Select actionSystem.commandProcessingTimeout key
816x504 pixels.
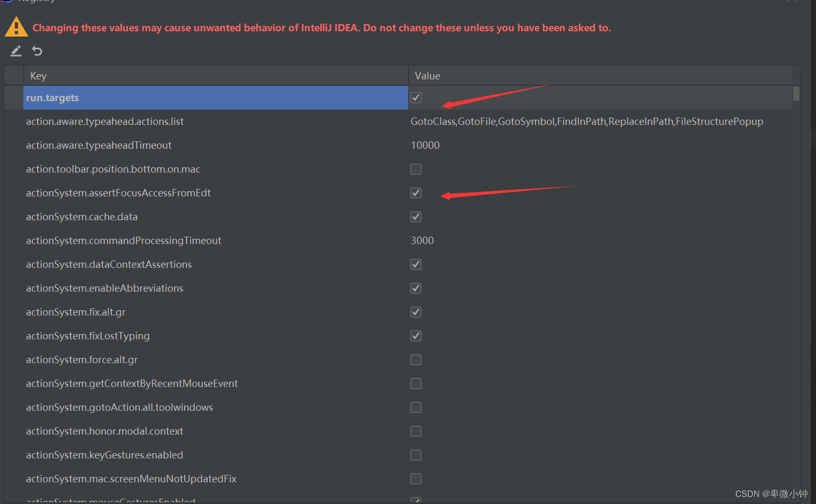(x=123, y=240)
